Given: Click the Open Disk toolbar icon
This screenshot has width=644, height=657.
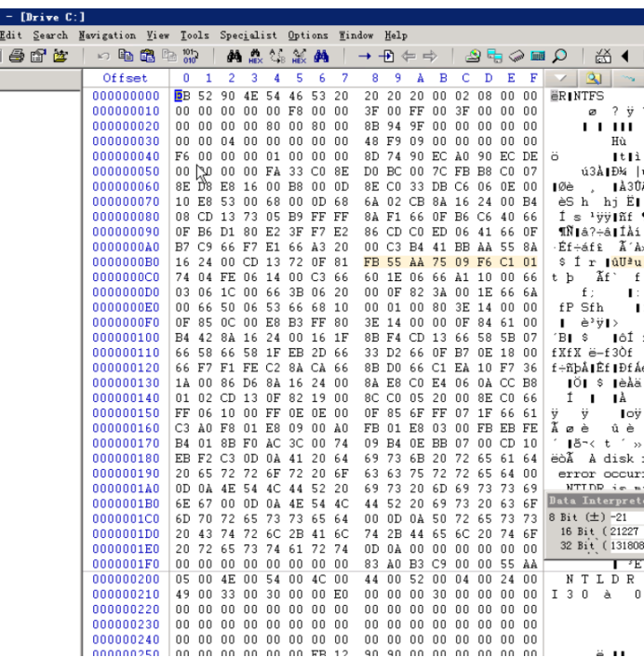Looking at the screenshot, I should click(473, 56).
